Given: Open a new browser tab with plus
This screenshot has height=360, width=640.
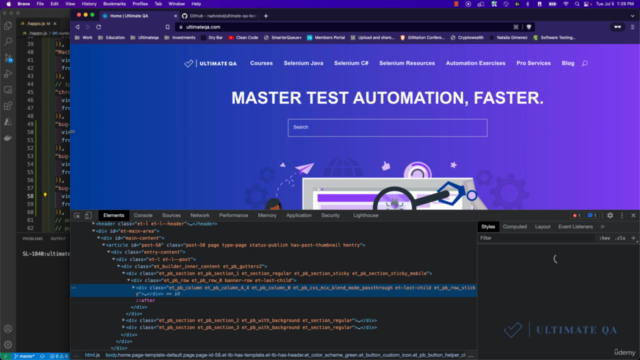Looking at the screenshot, I should [x=266, y=16].
